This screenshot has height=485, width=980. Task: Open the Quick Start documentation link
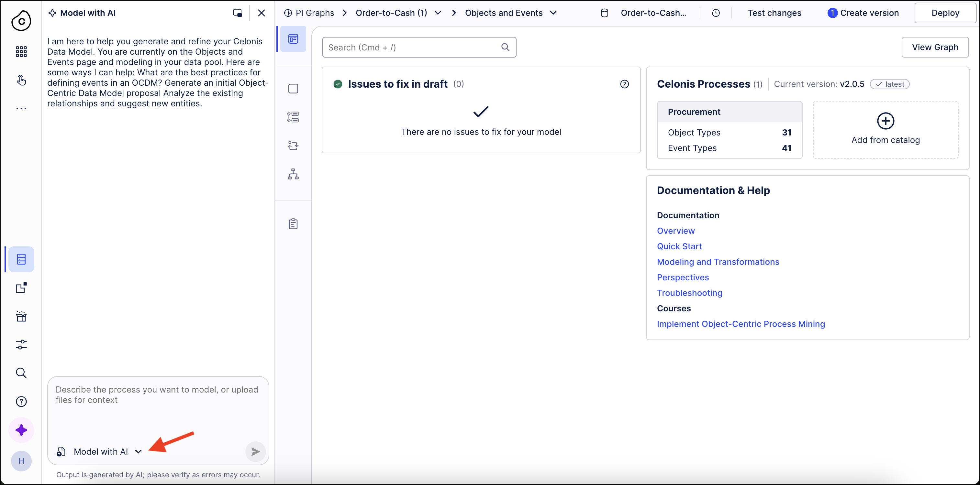(679, 246)
